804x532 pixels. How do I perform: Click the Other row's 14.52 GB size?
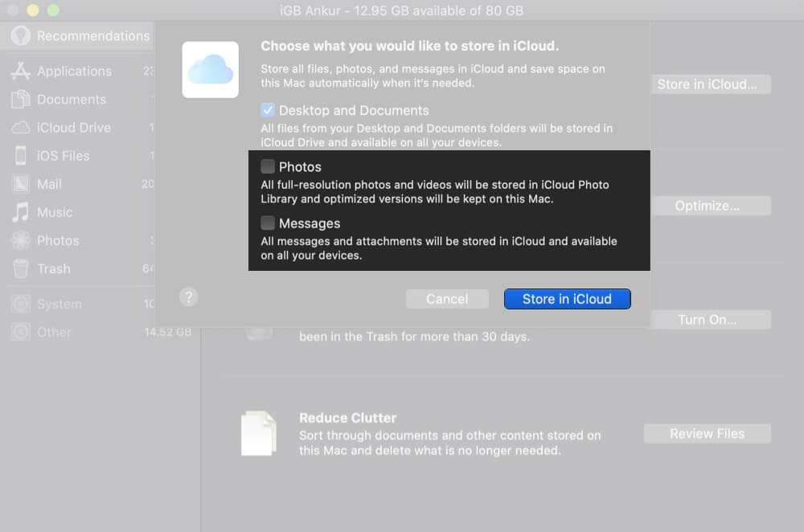pyautogui.click(x=168, y=332)
